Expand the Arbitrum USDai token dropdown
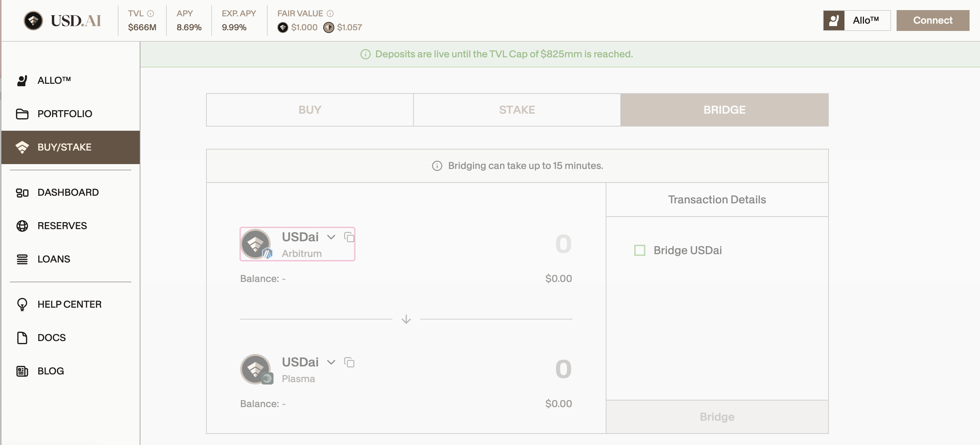Image resolution: width=980 pixels, height=445 pixels. pos(331,237)
